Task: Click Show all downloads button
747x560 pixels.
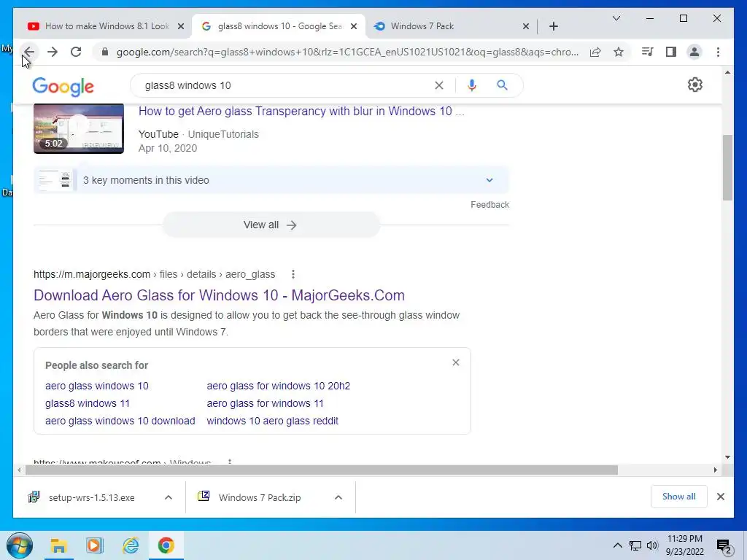Action: 679,497
